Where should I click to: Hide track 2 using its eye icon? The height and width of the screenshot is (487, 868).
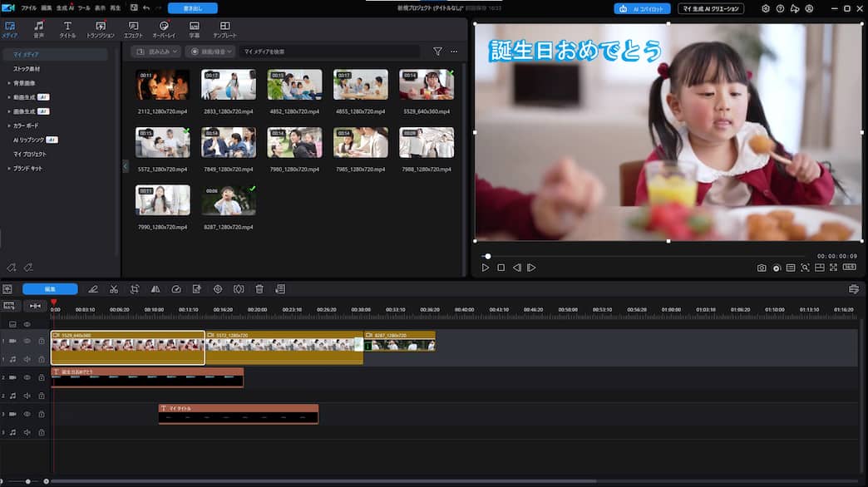point(27,379)
